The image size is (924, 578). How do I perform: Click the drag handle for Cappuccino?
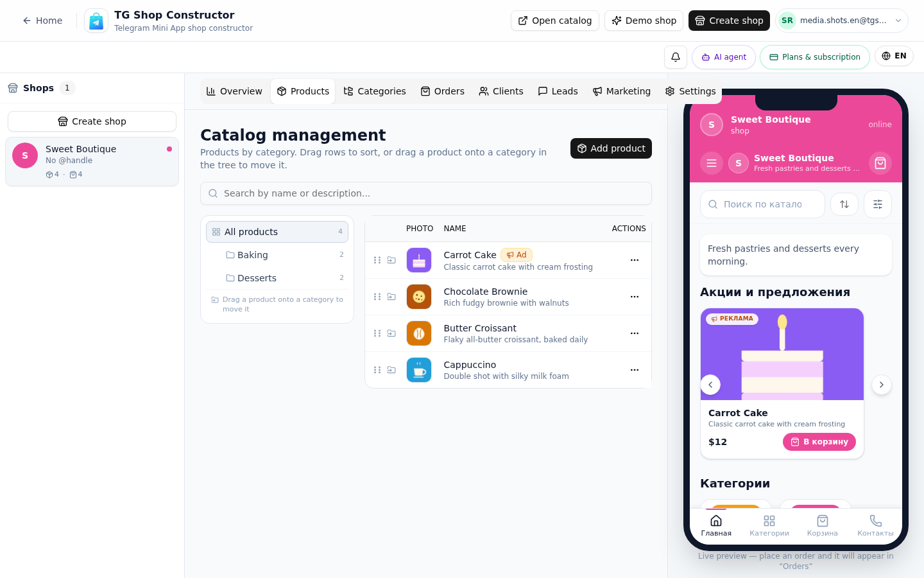(377, 370)
